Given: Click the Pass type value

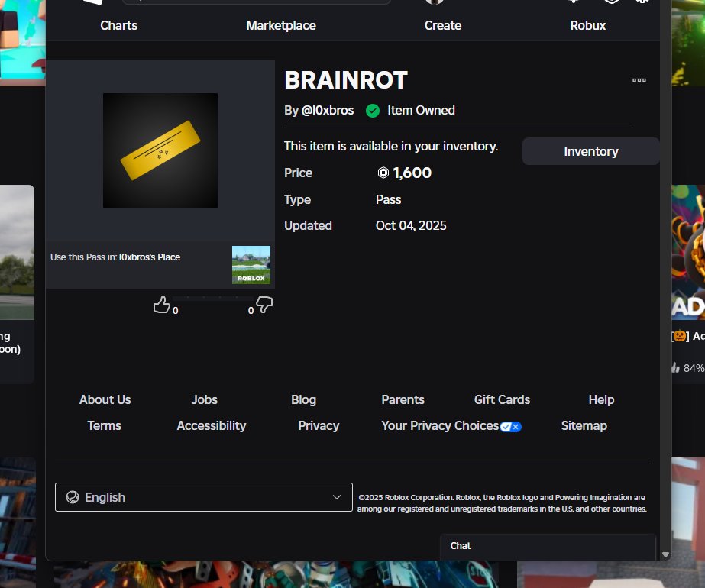Looking at the screenshot, I should click(389, 199).
